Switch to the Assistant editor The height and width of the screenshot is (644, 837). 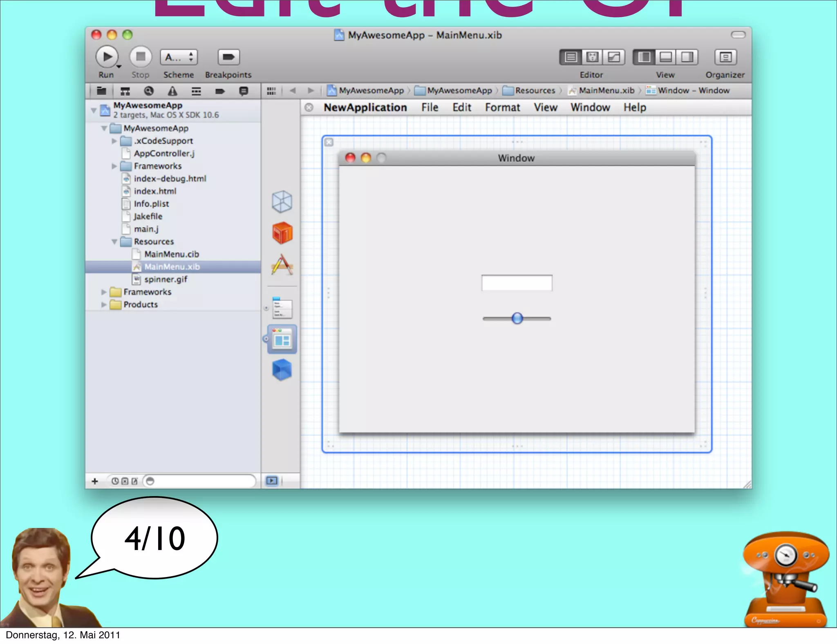coord(592,57)
